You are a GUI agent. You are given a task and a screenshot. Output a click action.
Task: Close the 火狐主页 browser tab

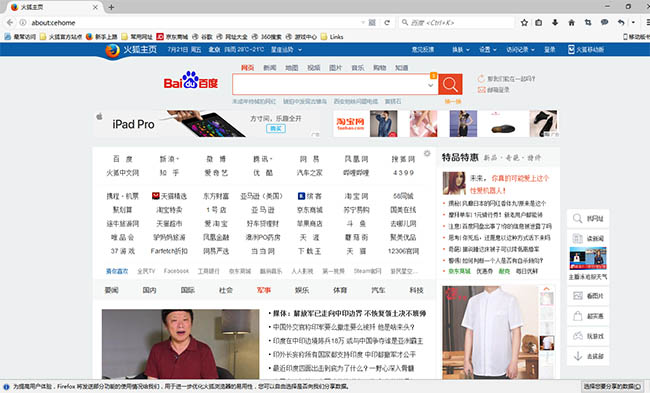[x=95, y=7]
